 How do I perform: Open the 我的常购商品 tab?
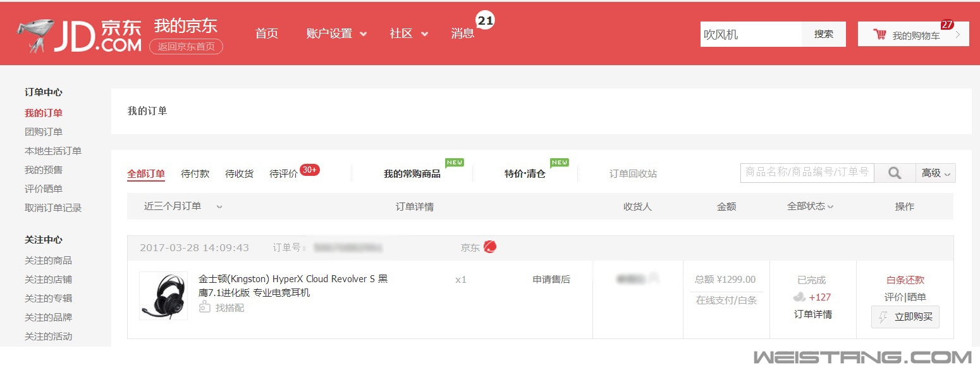(412, 173)
